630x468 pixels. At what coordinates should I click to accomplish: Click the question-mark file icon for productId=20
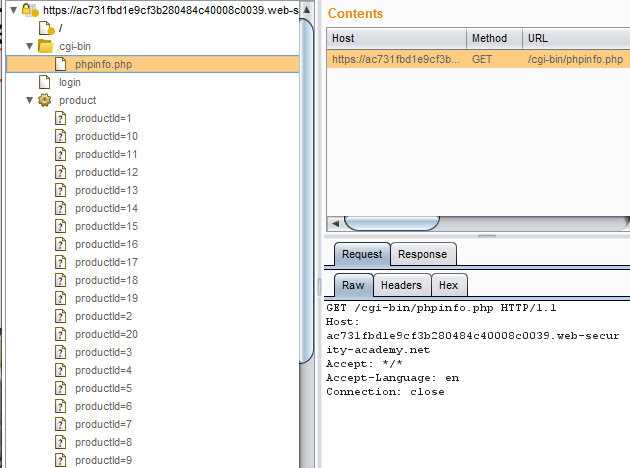click(x=61, y=334)
